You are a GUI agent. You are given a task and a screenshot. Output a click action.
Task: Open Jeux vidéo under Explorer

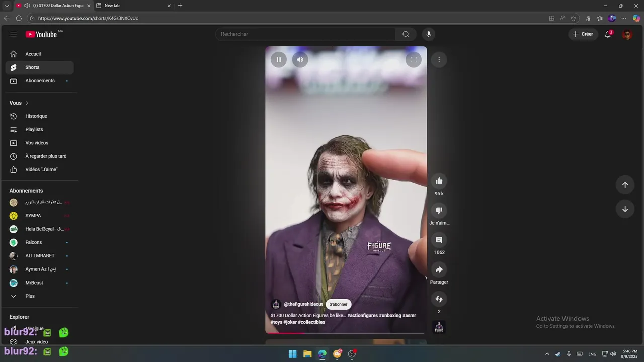click(40, 342)
